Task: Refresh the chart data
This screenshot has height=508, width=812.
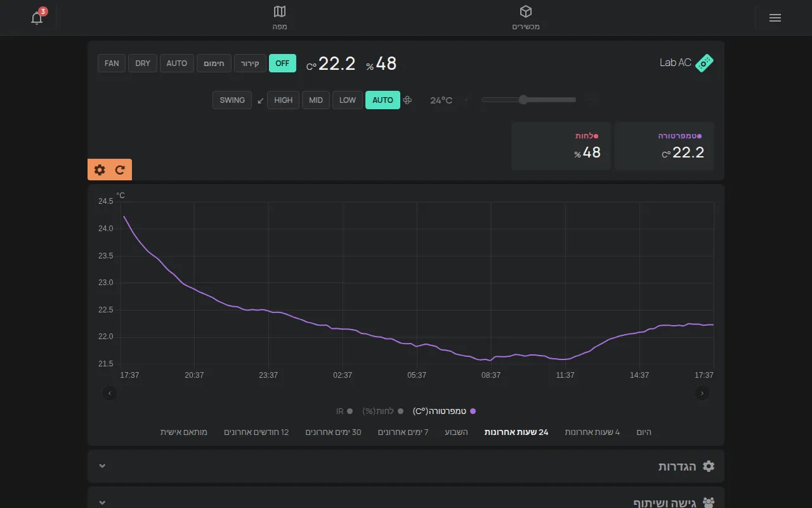Action: pyautogui.click(x=120, y=170)
